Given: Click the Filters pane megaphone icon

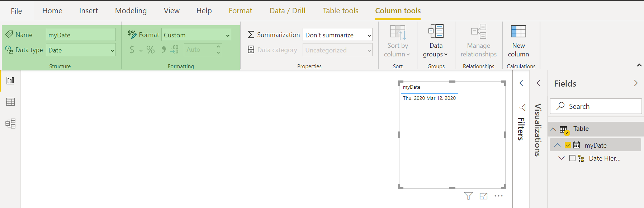Looking at the screenshot, I should pos(522,107).
